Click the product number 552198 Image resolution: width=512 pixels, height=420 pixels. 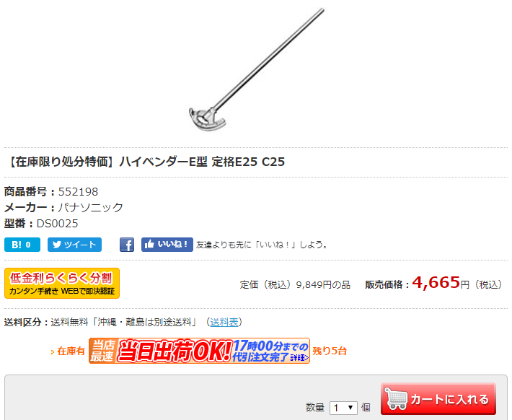click(x=78, y=191)
